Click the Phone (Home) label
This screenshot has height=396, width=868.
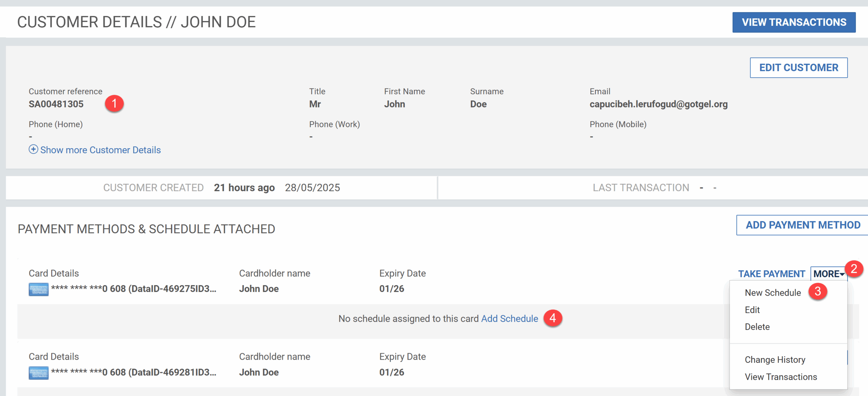[x=56, y=124]
